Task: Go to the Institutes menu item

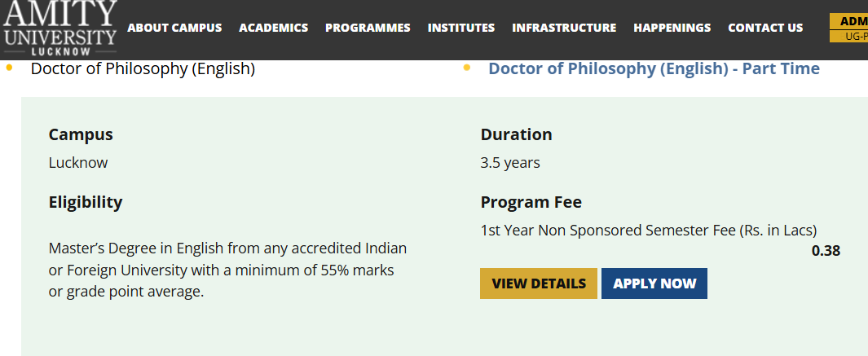Action: tap(460, 28)
